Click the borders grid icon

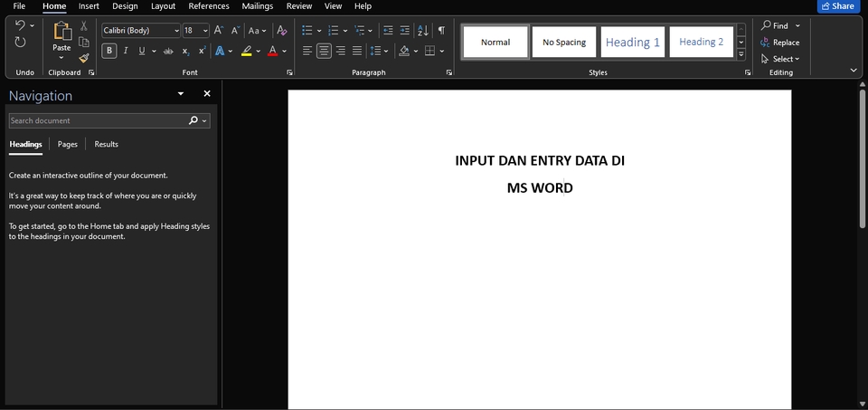430,51
